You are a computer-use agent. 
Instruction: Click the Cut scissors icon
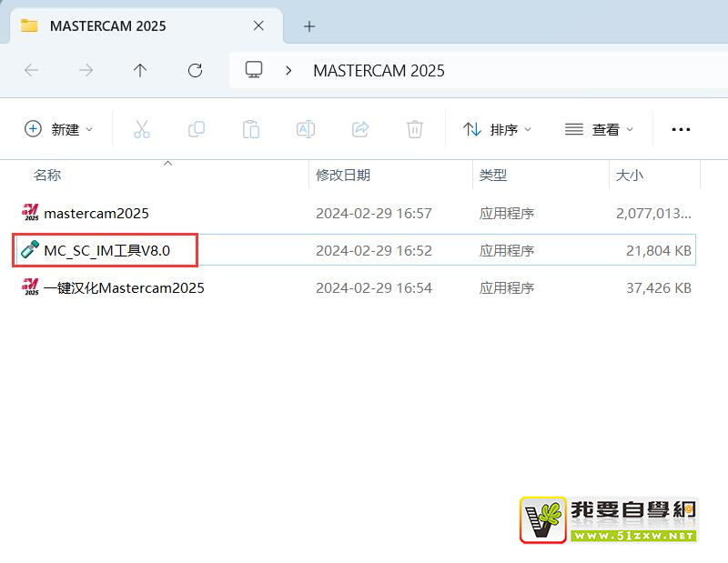(141, 129)
